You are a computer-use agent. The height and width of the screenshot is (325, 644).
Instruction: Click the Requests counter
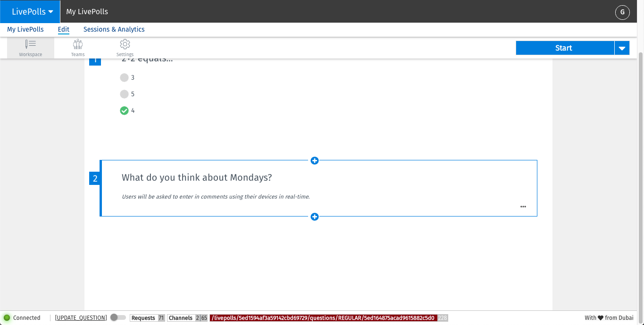point(148,318)
